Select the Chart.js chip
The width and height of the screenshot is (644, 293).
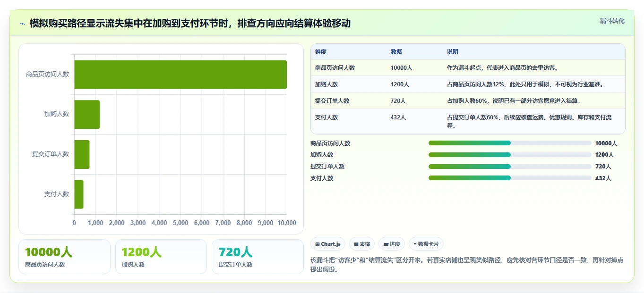coord(328,244)
